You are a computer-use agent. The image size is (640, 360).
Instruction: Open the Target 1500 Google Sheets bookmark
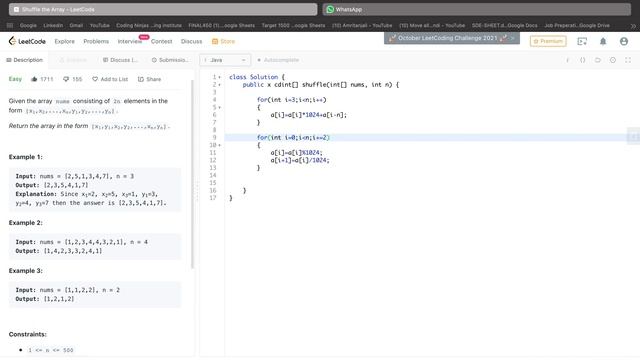click(x=293, y=25)
